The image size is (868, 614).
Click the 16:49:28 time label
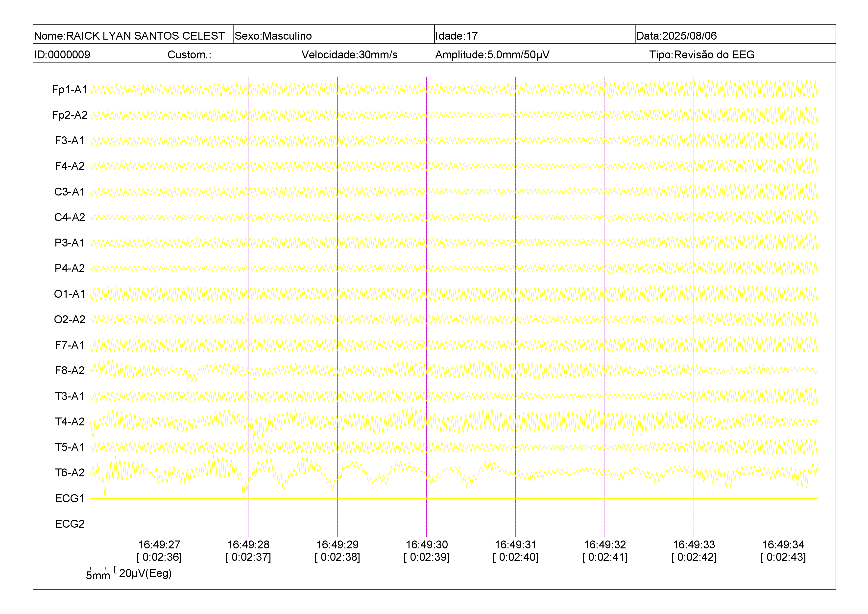[x=248, y=544]
